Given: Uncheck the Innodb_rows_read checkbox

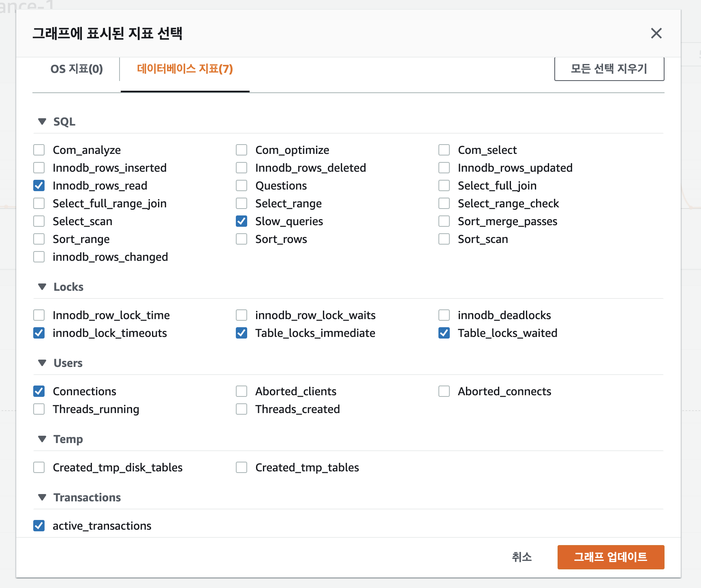Looking at the screenshot, I should pos(39,185).
